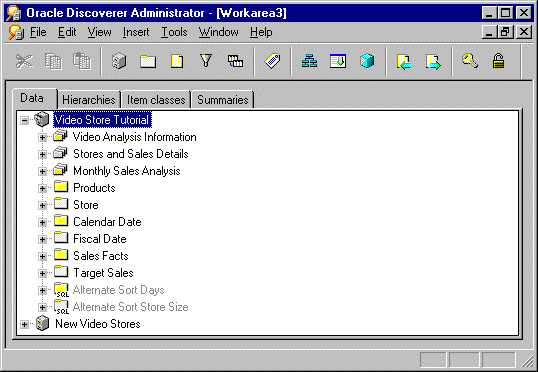The height and width of the screenshot is (372, 538).
Task: Click the Video Analysis Information folder icon
Action: click(60, 136)
